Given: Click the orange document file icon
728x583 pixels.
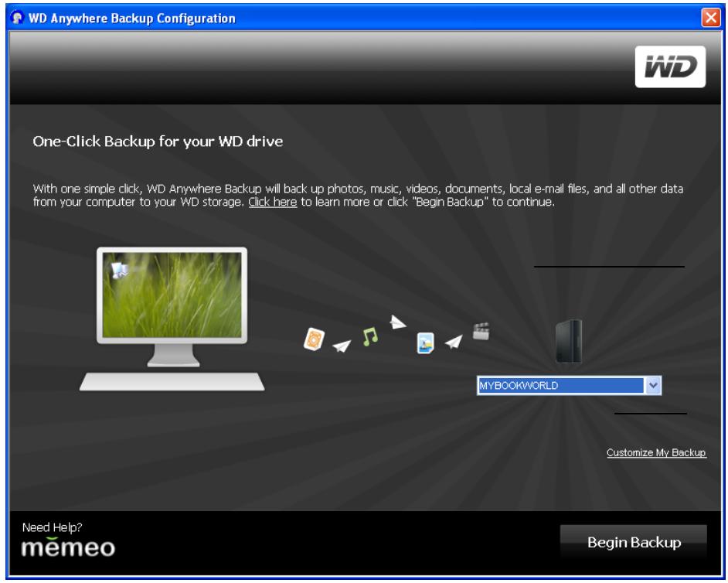Looking at the screenshot, I should click(x=314, y=339).
